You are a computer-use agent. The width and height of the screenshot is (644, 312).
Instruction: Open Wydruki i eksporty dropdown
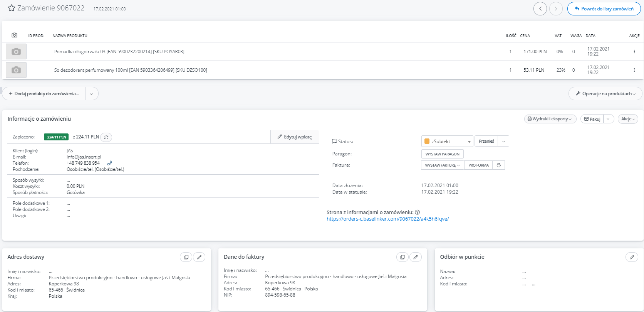click(550, 119)
